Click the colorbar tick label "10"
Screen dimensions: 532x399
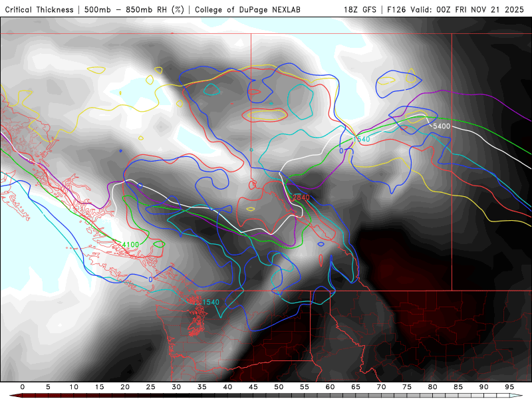coord(74,387)
